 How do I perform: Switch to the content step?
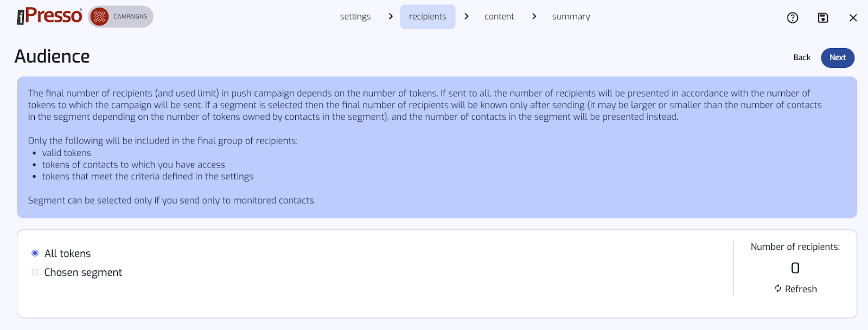(499, 17)
